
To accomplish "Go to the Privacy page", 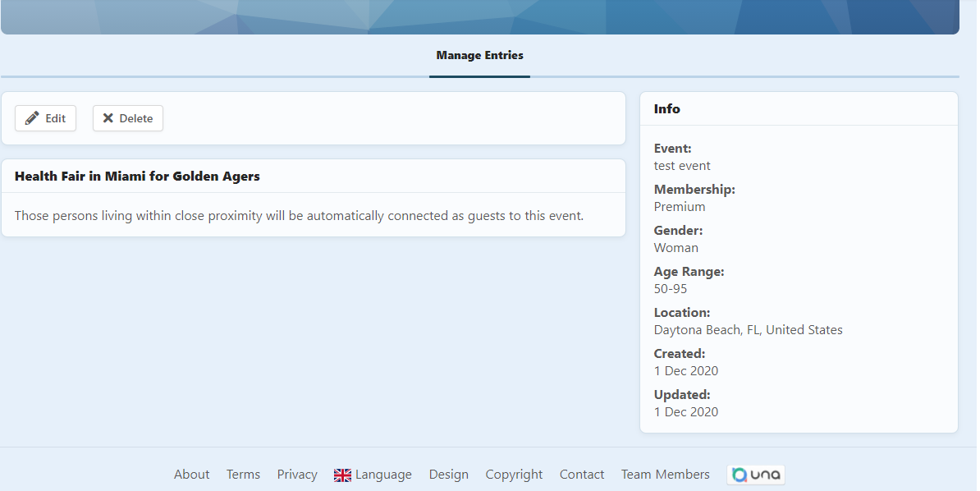I will click(297, 475).
